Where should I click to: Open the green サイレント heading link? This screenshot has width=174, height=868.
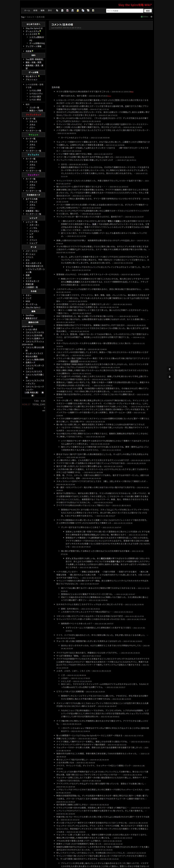pos(33,135)
